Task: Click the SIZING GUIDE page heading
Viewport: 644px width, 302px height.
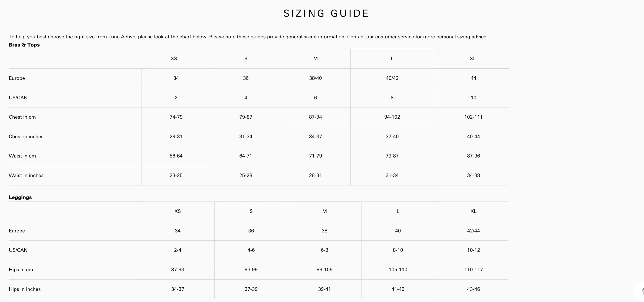Action: pyautogui.click(x=326, y=13)
